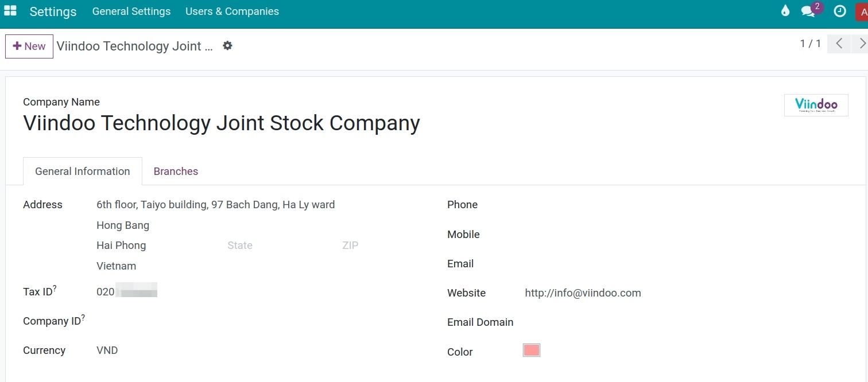Click the Currency label
Viewport: 868px width, 382px height.
pos(44,350)
